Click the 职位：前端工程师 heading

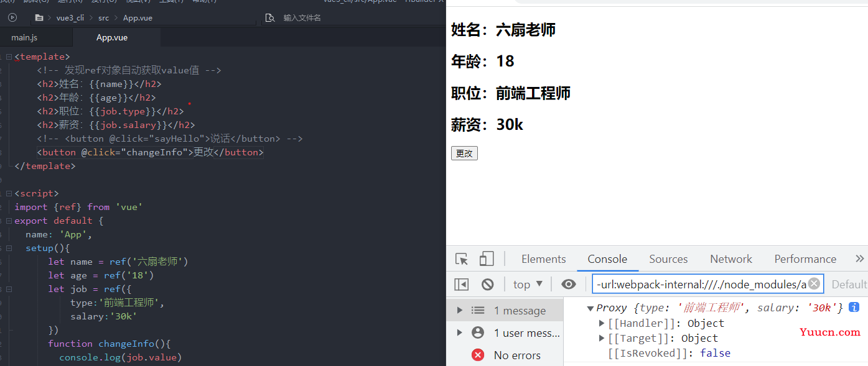pos(510,93)
